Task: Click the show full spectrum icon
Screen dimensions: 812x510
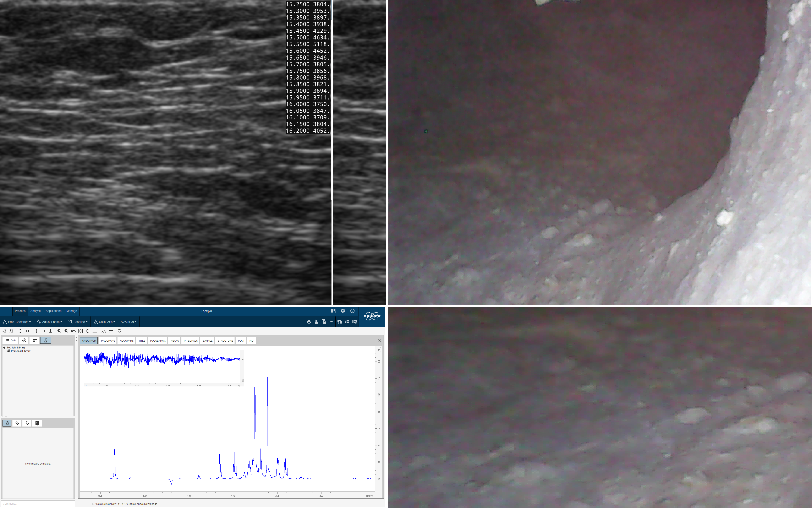Action: coord(81,331)
